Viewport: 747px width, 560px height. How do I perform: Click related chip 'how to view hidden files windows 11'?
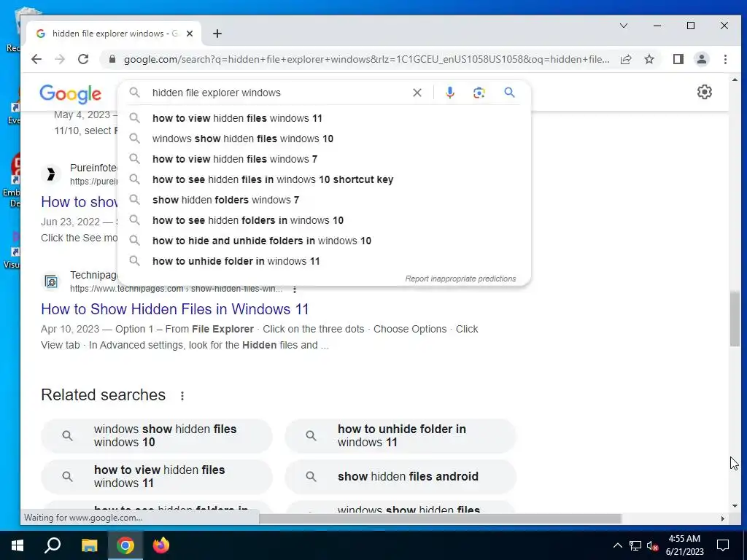tap(157, 477)
